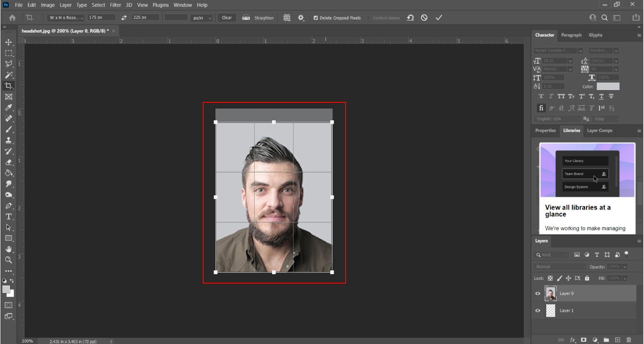Switch to the Paragraph tab

pos(571,35)
